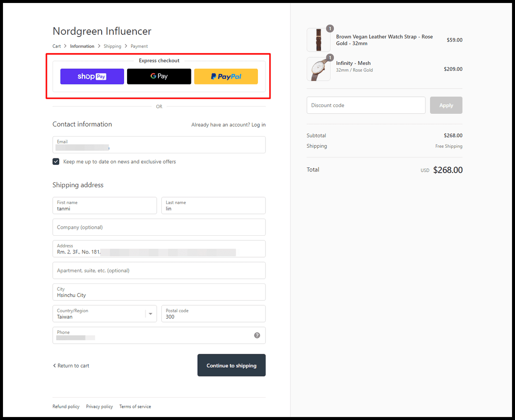Image resolution: width=515 pixels, height=420 pixels.
Task: Open the Privacy policy link
Action: pyautogui.click(x=99, y=406)
